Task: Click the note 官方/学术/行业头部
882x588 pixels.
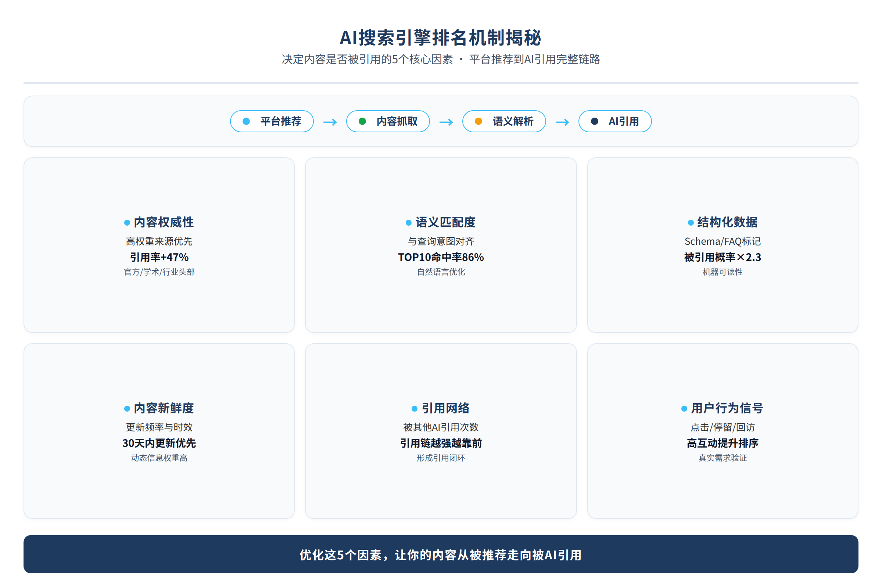Action: click(x=159, y=272)
